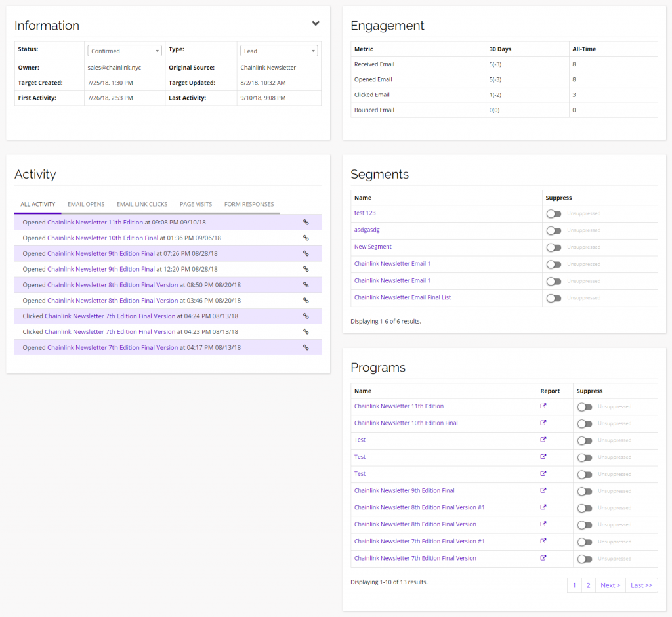
Task: Open the report for the first Test program
Action: 543,440
